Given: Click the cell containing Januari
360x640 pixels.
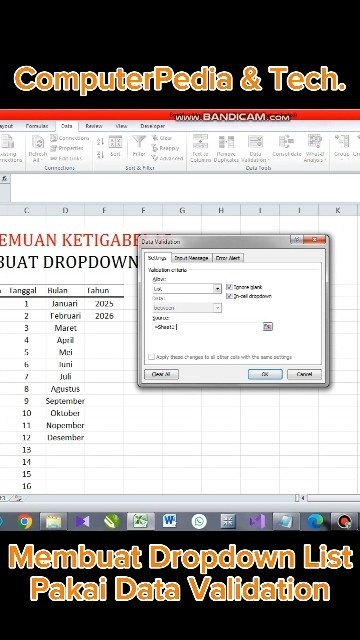Looking at the screenshot, I should (65, 304).
